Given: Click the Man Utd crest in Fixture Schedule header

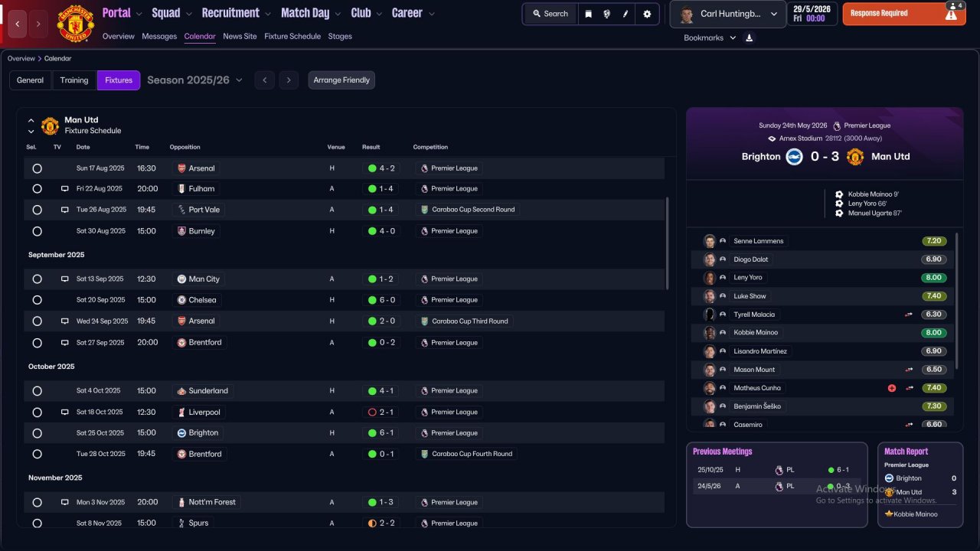Looking at the screenshot, I should point(50,126).
